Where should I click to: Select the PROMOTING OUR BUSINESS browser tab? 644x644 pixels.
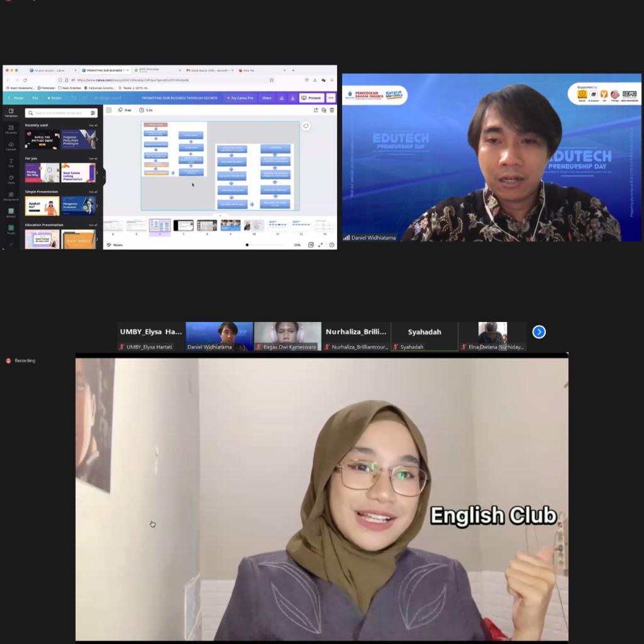click(105, 70)
